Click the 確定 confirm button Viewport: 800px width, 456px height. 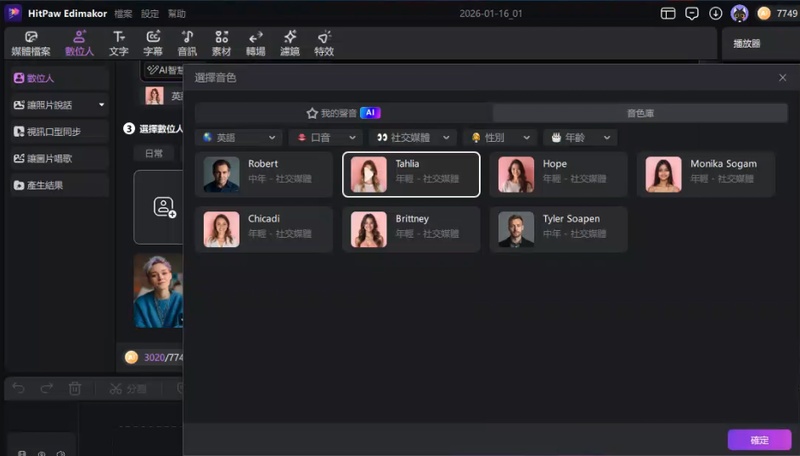pyautogui.click(x=759, y=439)
